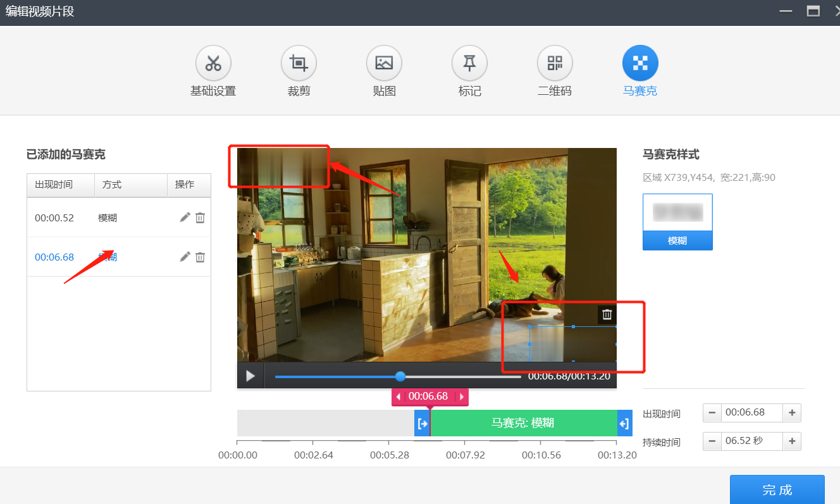Open the 贴图 image sticker tool
Viewport: 840px width, 504px height.
[384, 64]
